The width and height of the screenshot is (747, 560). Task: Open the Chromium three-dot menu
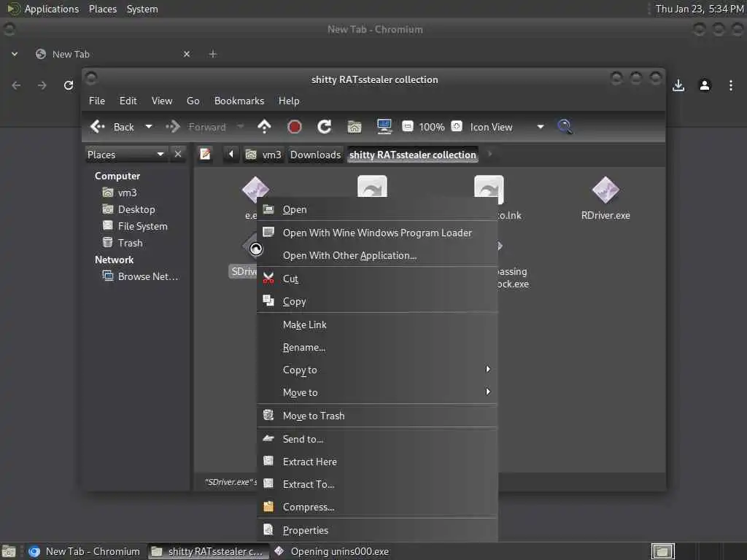(731, 86)
